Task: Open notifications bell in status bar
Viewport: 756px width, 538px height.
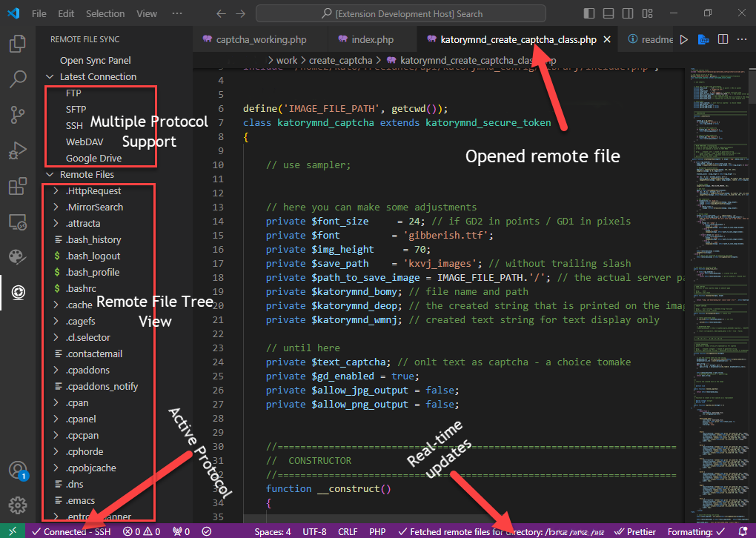Action: click(x=743, y=531)
